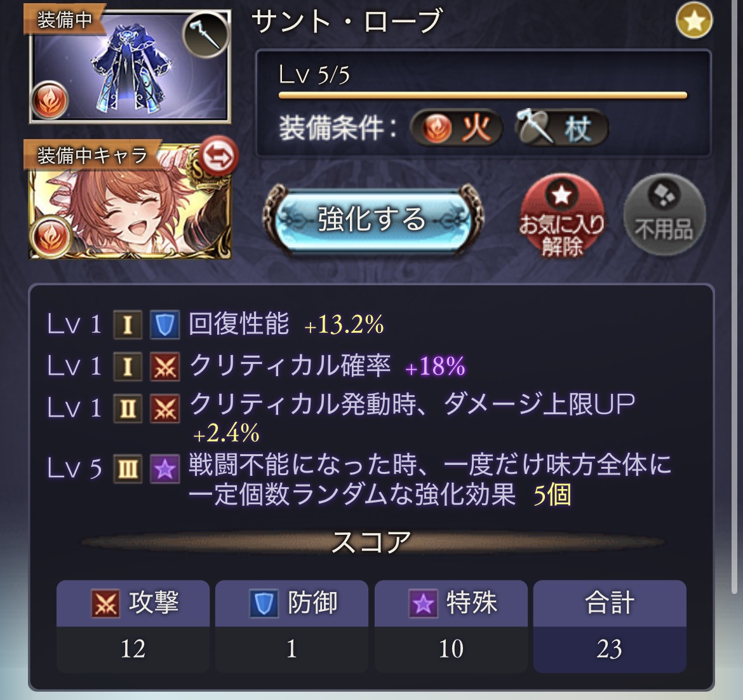
Task: Click the Lv 5/5 level progress bar
Action: [x=483, y=95]
